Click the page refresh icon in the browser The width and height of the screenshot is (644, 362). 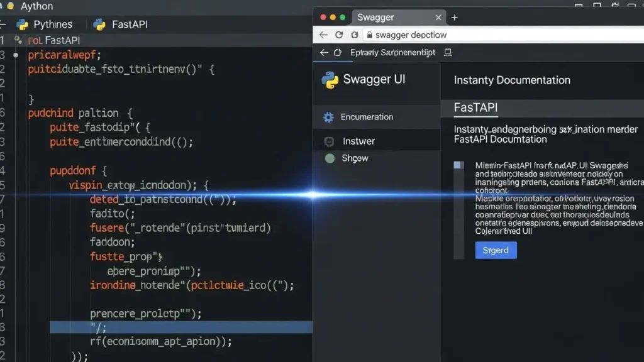pyautogui.click(x=340, y=35)
